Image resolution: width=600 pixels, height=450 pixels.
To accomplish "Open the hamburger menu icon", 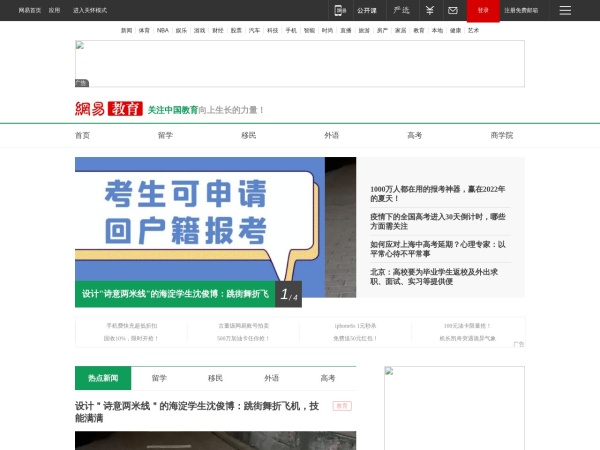I will [x=565, y=10].
